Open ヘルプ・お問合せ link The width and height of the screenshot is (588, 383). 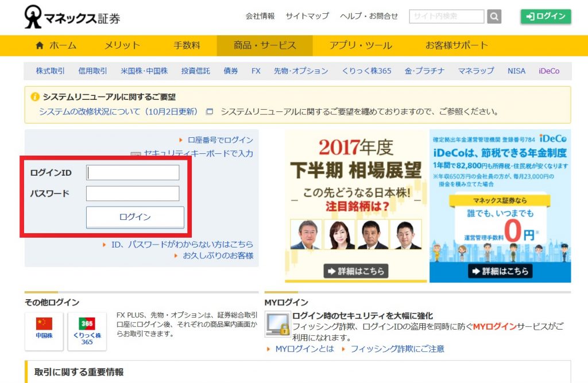pyautogui.click(x=369, y=16)
